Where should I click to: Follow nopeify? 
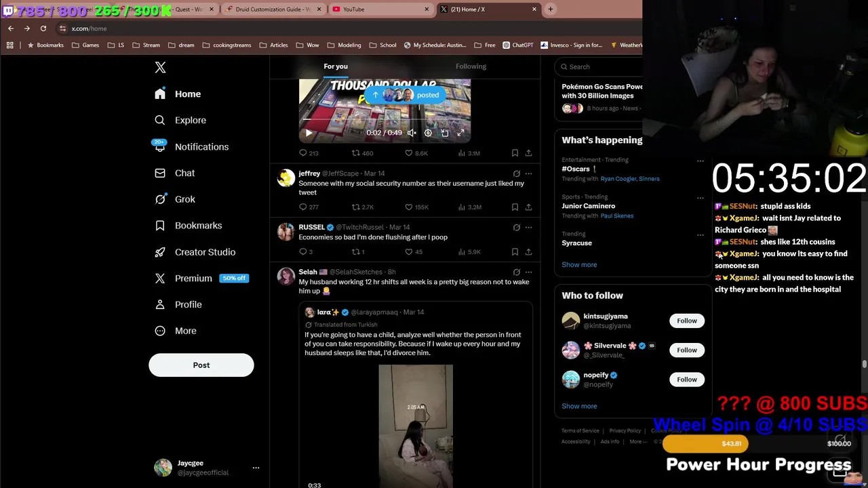point(686,380)
